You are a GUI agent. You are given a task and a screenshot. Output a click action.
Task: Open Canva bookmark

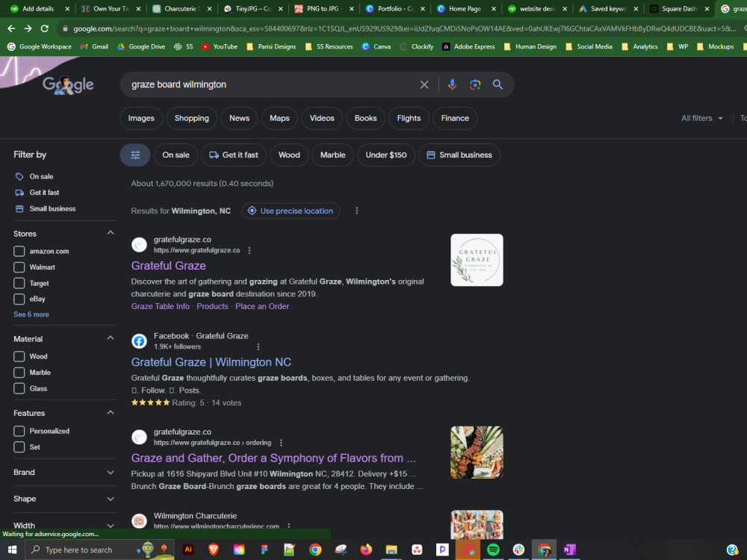pos(376,46)
